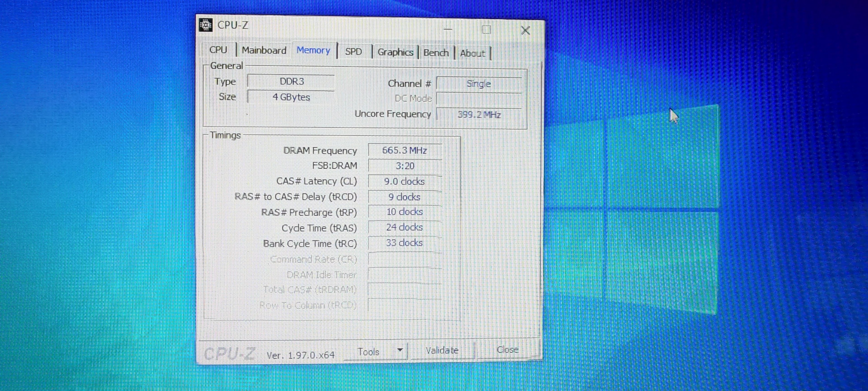Click the tRC value 33 clocks

(405, 243)
